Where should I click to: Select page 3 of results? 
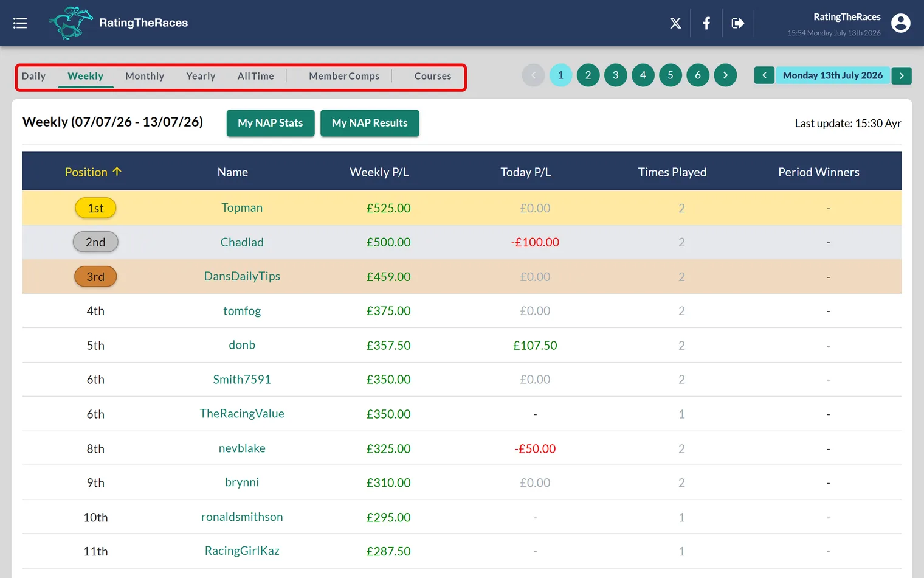[615, 75]
